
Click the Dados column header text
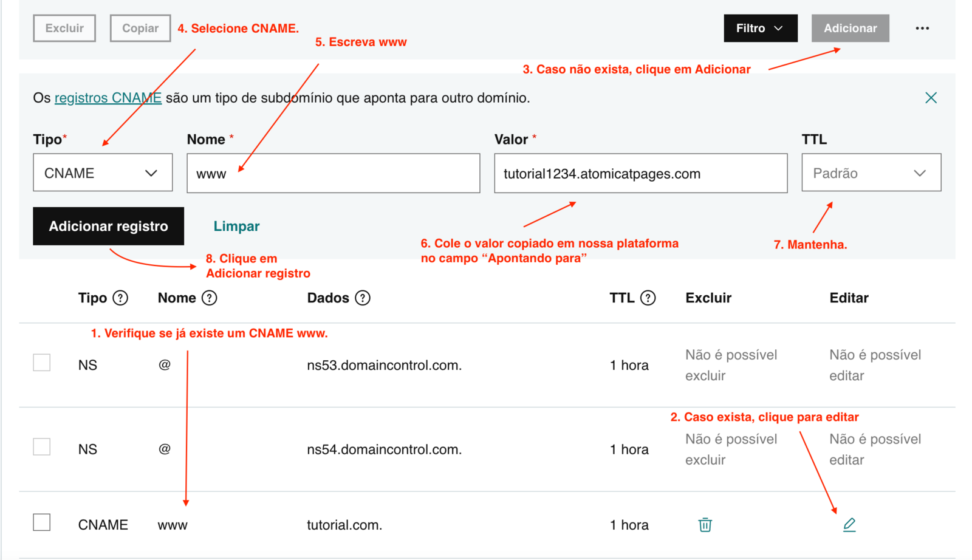pos(328,298)
